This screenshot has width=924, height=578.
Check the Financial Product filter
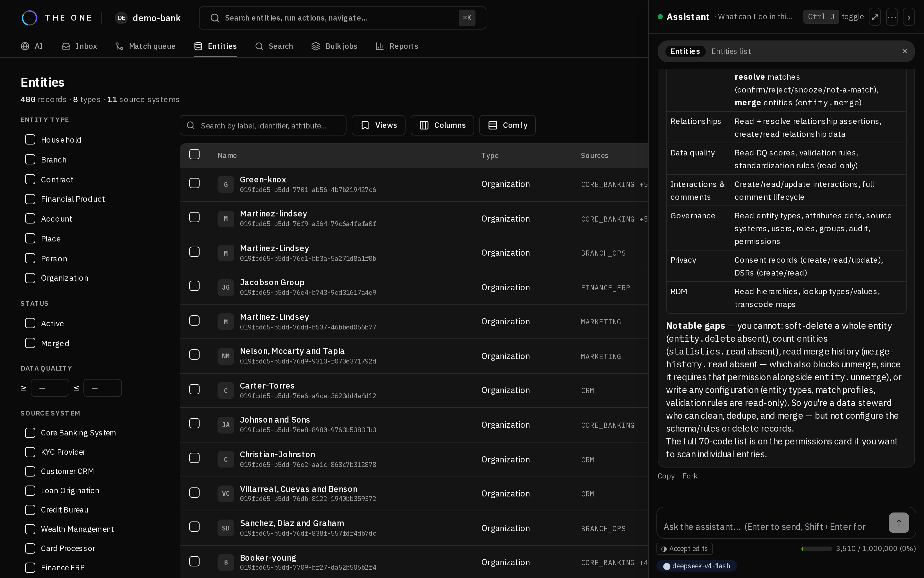coord(30,199)
